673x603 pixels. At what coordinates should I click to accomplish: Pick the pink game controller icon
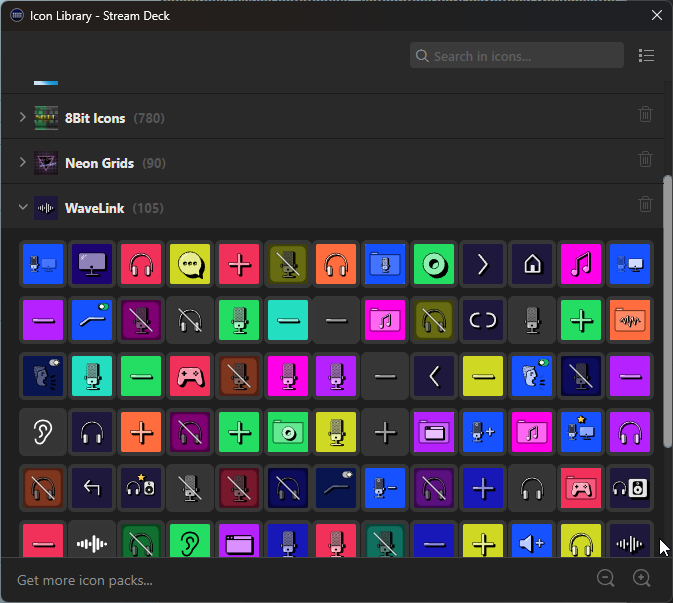pyautogui.click(x=190, y=376)
